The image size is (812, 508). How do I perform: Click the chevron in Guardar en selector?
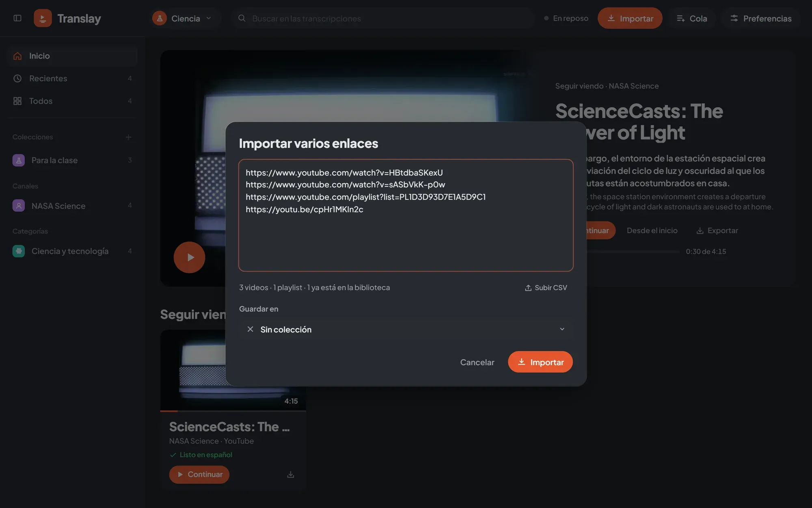562,330
